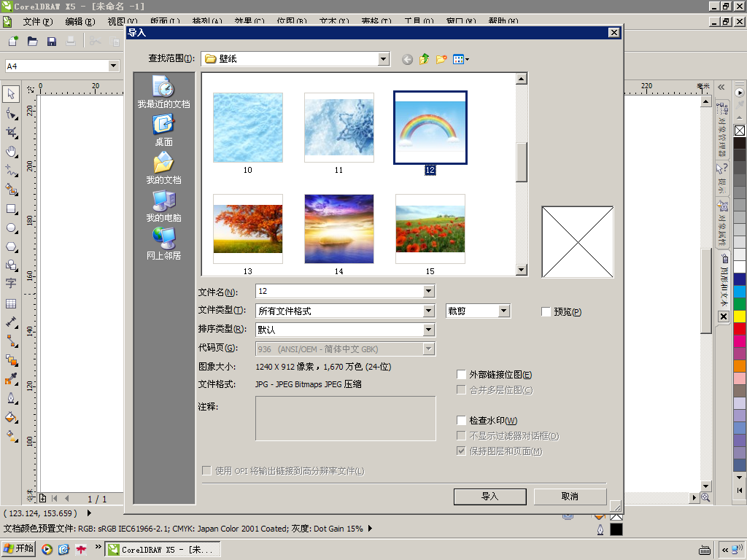Select the Ellipse tool
Viewport: 747px width, 560px height.
[x=11, y=228]
